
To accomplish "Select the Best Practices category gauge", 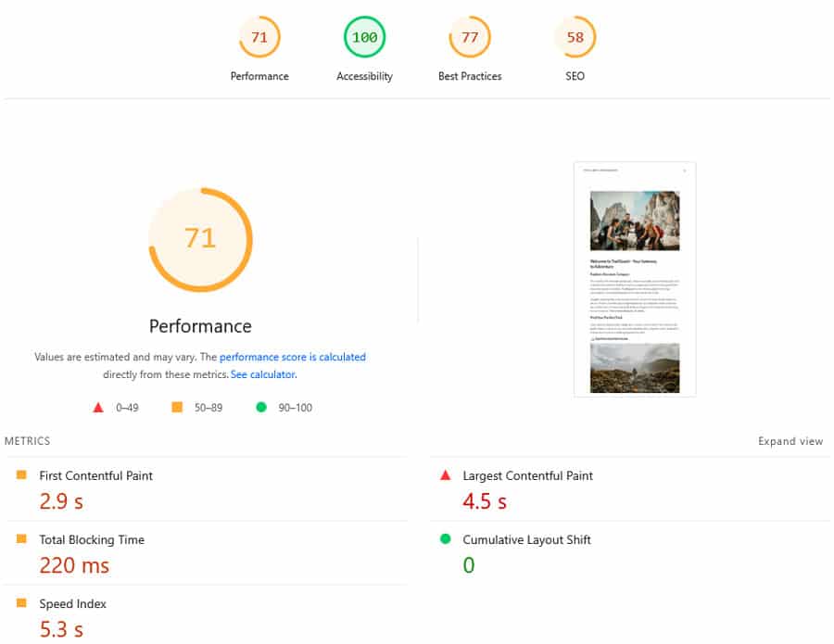I will tap(470, 37).
